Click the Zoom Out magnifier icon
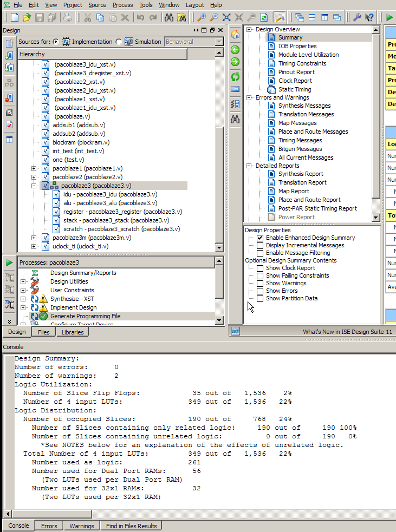 (215, 17)
